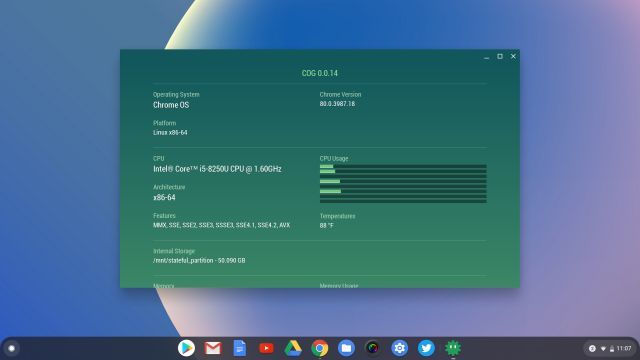Launch Gmail from the shelf
Screen dimensions: 640x360
[x=213, y=348]
